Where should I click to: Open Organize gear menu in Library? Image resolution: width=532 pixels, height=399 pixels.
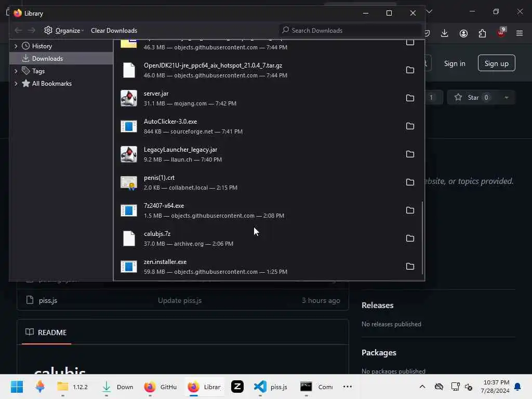(x=64, y=31)
